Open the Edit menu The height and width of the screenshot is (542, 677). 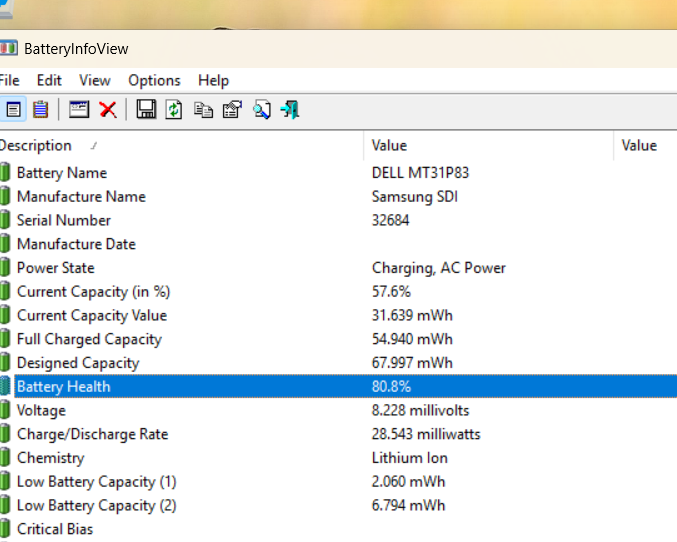click(x=49, y=80)
